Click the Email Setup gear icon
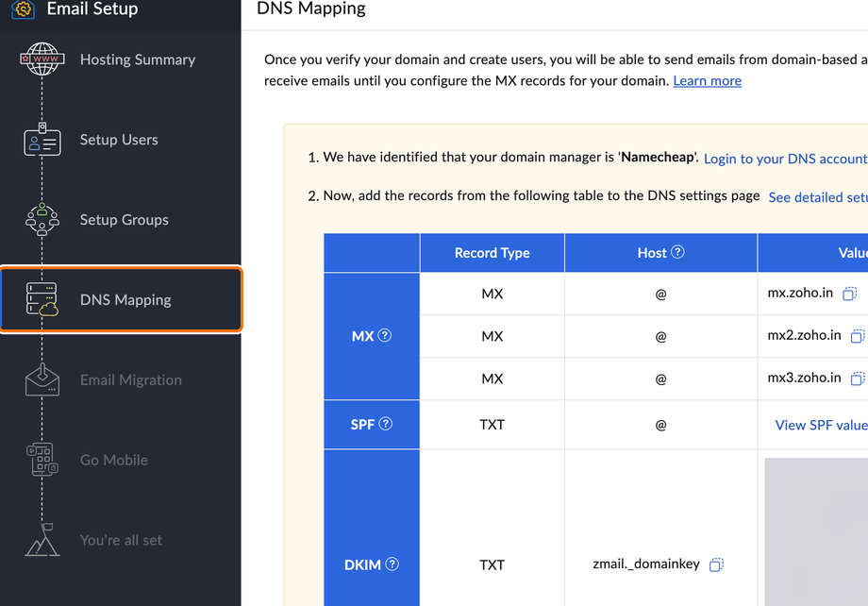Screen dimensions: 868x606 [23, 8]
